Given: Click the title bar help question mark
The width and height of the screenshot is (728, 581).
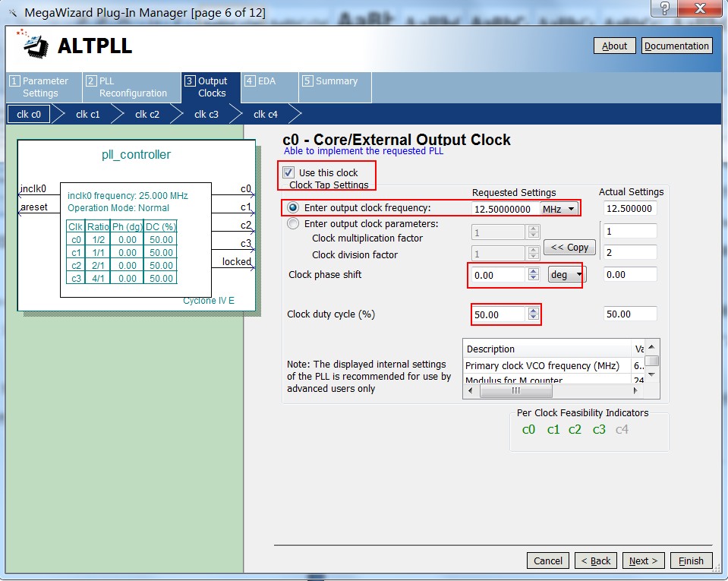Looking at the screenshot, I should [665, 10].
